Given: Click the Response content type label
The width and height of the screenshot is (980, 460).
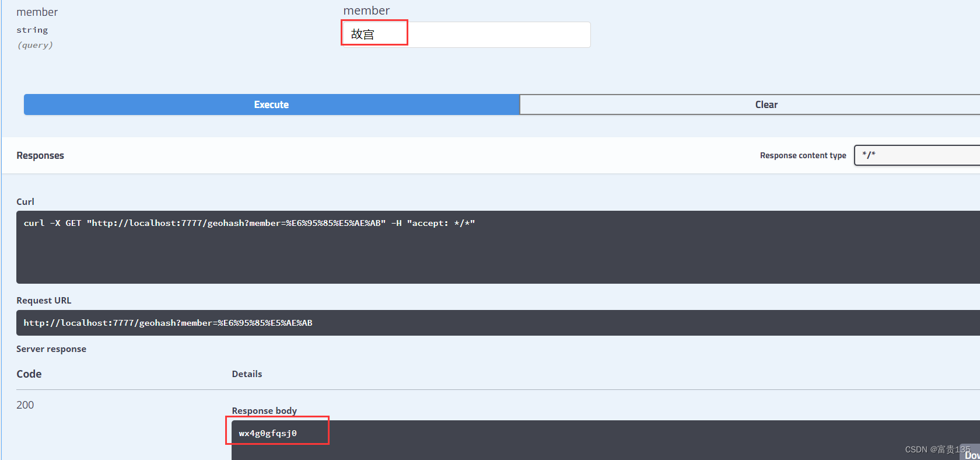Looking at the screenshot, I should coord(803,155).
